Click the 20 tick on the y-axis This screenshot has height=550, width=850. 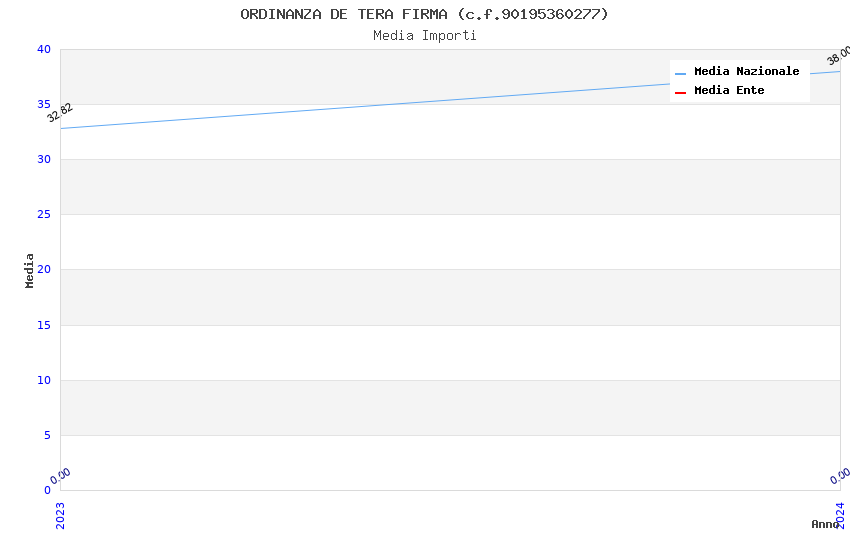coord(44,269)
